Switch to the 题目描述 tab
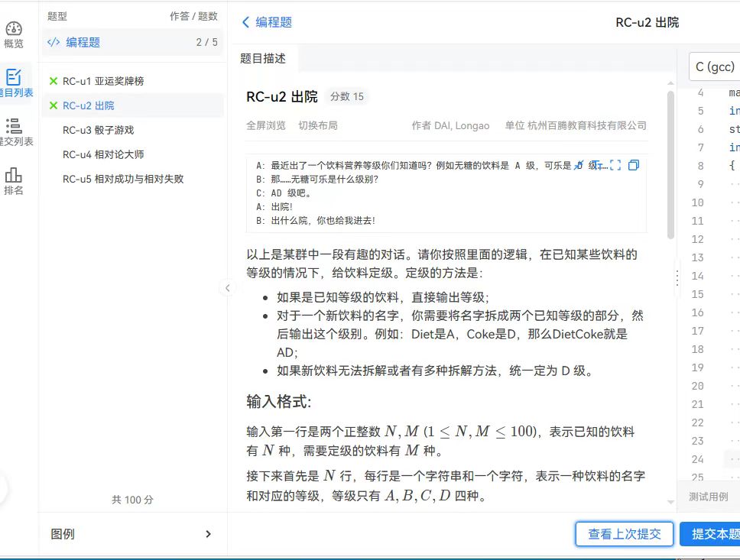This screenshot has width=740, height=560. click(x=263, y=58)
